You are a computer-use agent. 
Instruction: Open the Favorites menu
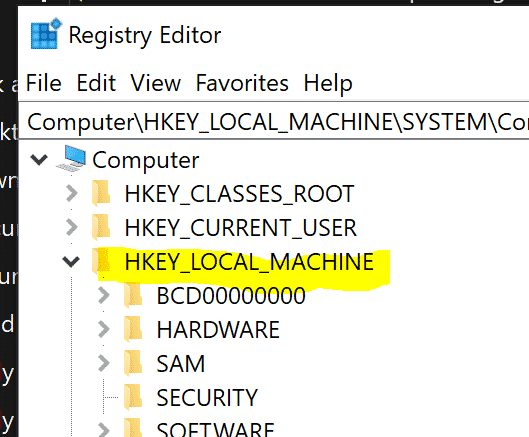(242, 83)
